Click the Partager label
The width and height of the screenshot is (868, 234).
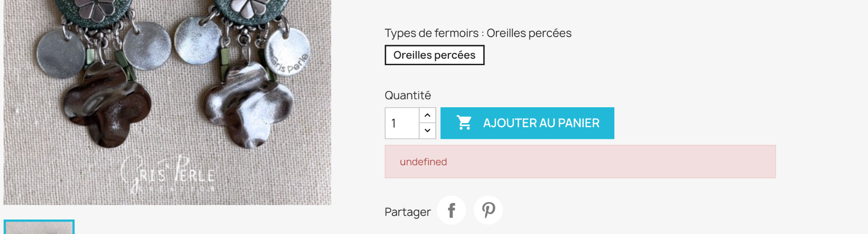407,212
